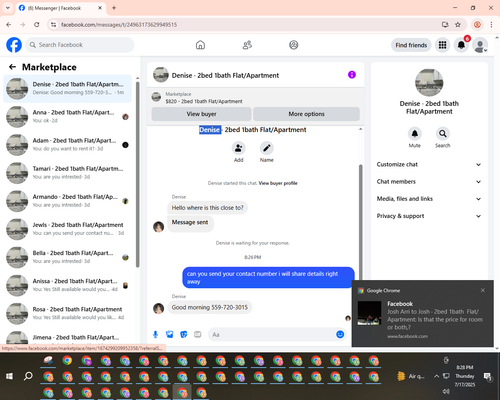Click the bookmark star in address bar
500x400 pixels.
(458, 25)
